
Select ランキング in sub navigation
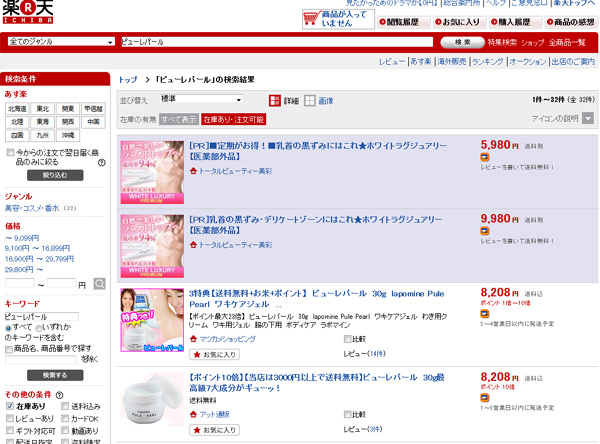[x=488, y=61]
